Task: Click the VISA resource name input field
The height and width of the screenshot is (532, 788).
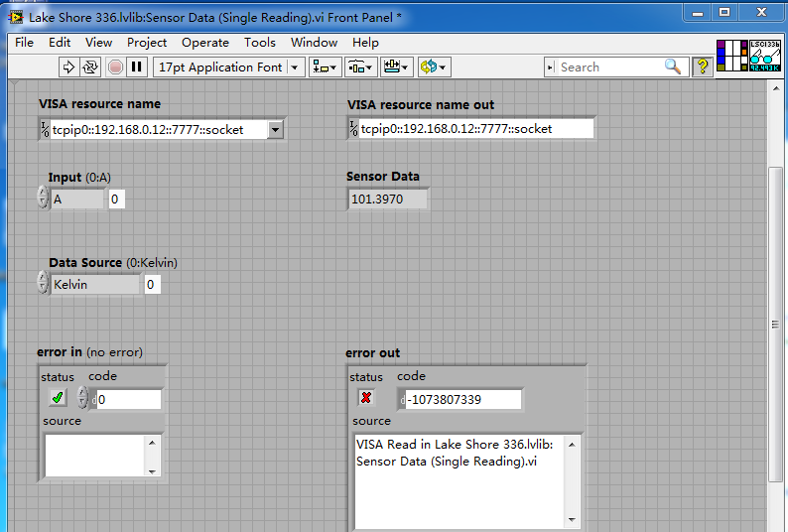Action: point(159,130)
